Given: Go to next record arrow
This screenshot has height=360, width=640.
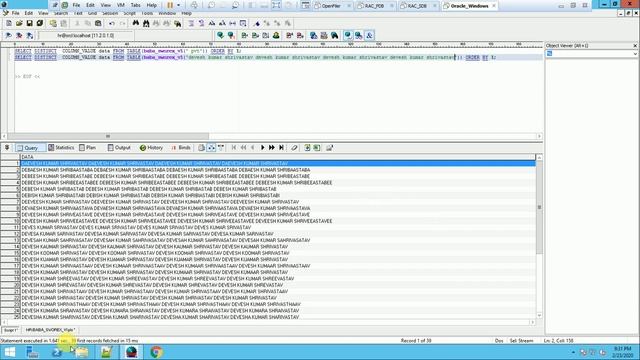Looking at the screenshot, I should [262, 148].
